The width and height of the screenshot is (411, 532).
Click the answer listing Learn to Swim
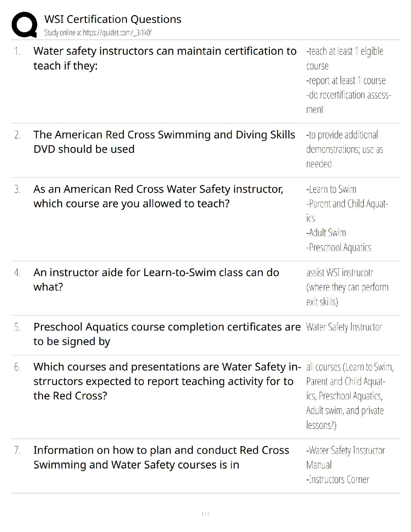point(331,189)
